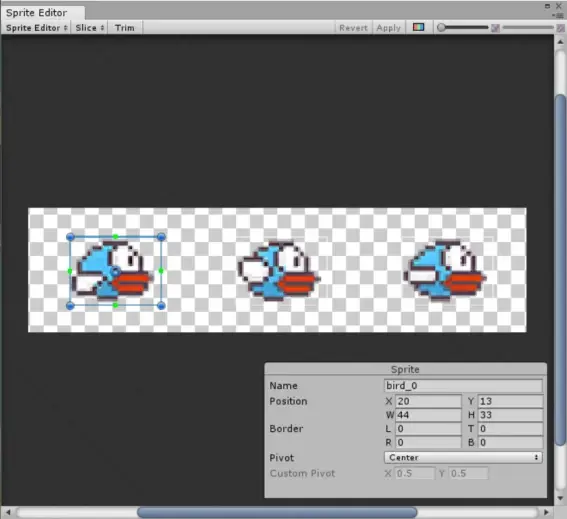Click the Sprite panel header
Viewport: 567px width, 519px height.
tap(405, 369)
